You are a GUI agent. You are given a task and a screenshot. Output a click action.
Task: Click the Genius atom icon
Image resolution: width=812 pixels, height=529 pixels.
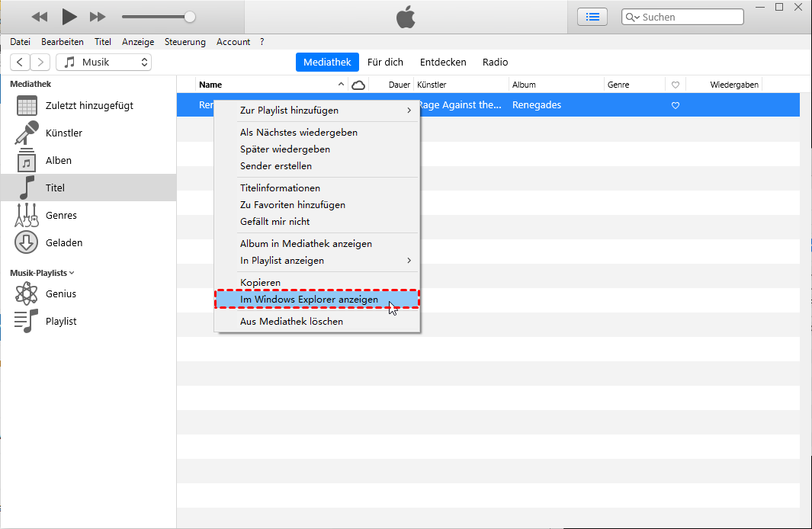(27, 294)
